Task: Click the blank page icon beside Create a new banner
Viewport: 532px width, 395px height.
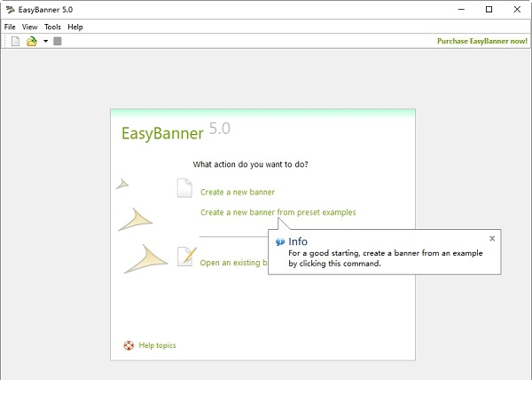Action: point(184,188)
